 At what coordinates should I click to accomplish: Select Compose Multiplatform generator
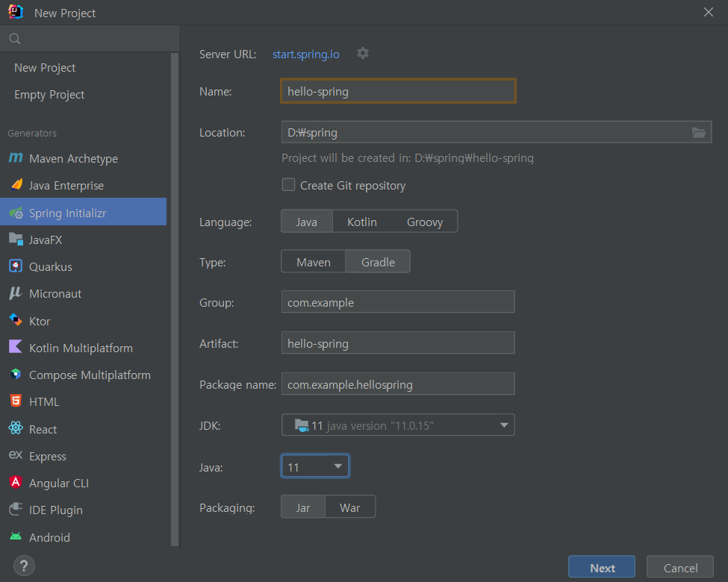pyautogui.click(x=90, y=375)
